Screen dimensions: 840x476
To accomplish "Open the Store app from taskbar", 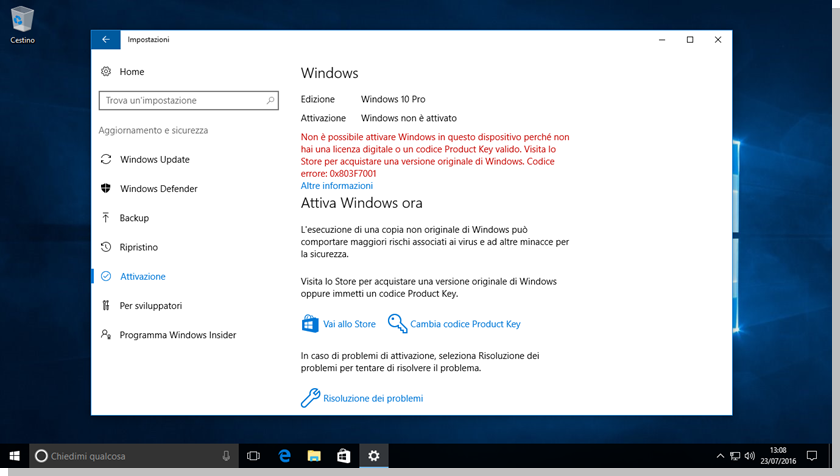I will tap(343, 456).
